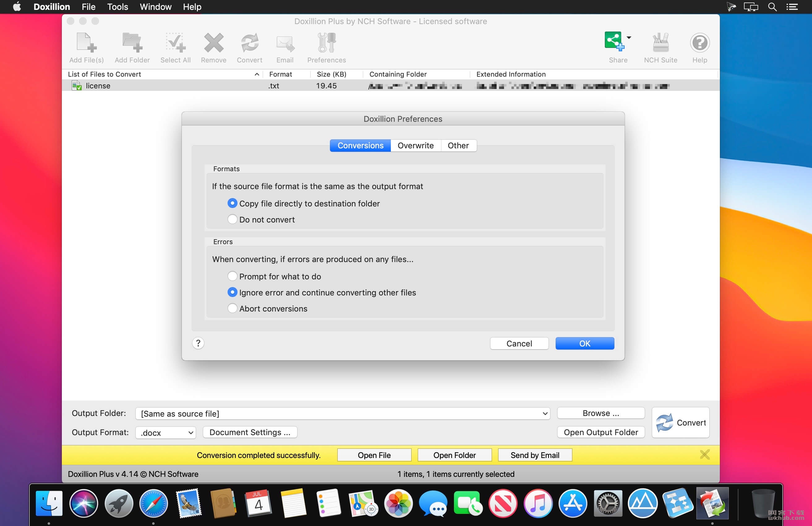Close the yellow conversion notification bar
Image resolution: width=812 pixels, height=526 pixels.
pyautogui.click(x=704, y=454)
